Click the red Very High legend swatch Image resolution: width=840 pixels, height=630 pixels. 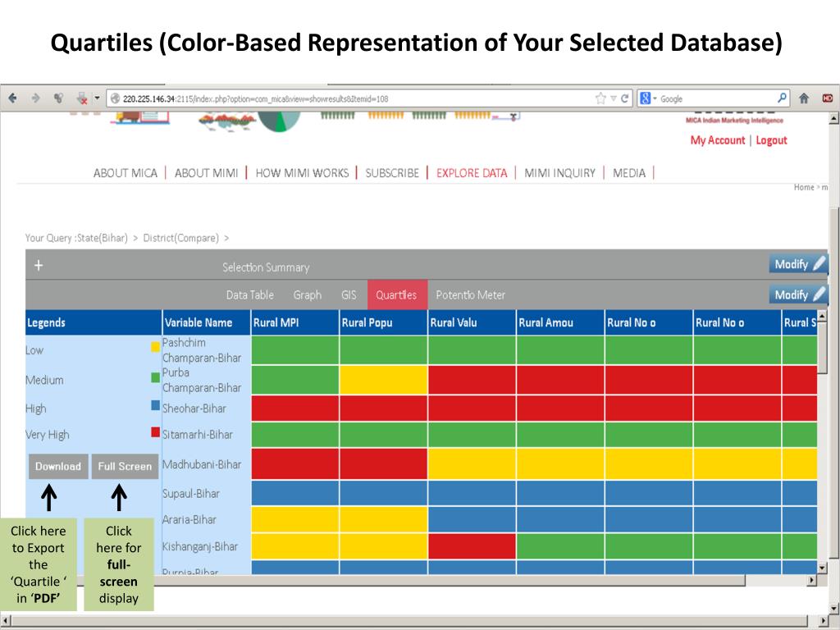click(x=155, y=432)
